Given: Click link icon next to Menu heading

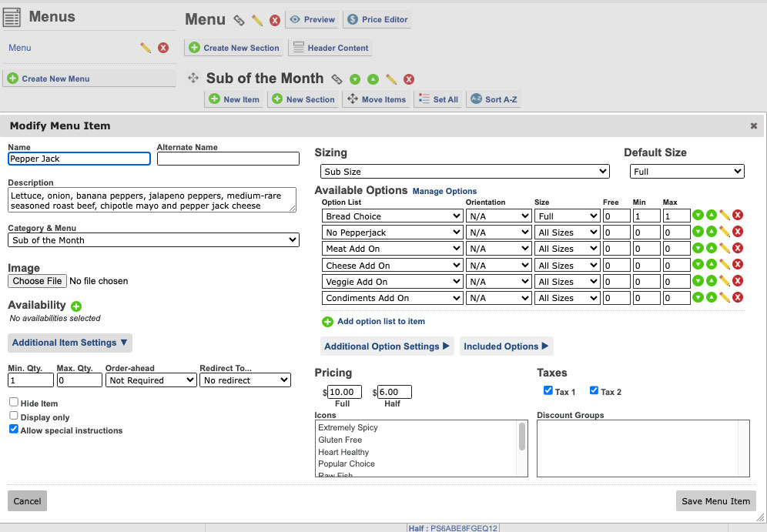Looking at the screenshot, I should pos(239,20).
